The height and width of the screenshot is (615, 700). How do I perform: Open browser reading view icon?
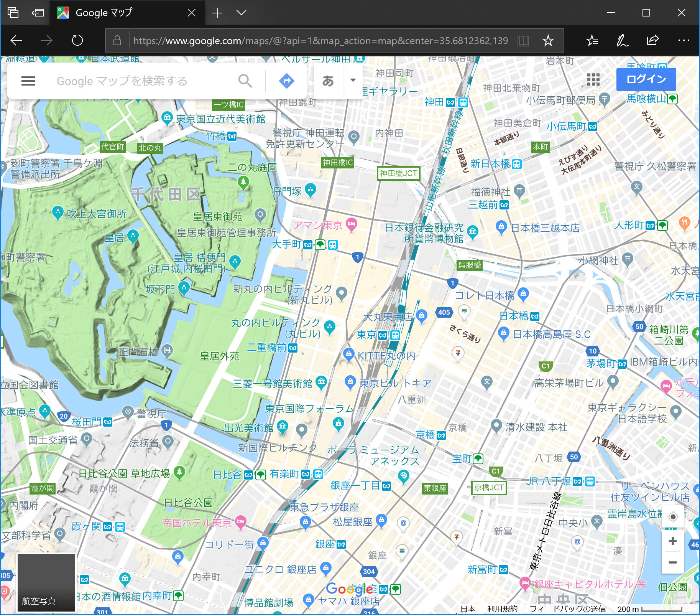(523, 40)
